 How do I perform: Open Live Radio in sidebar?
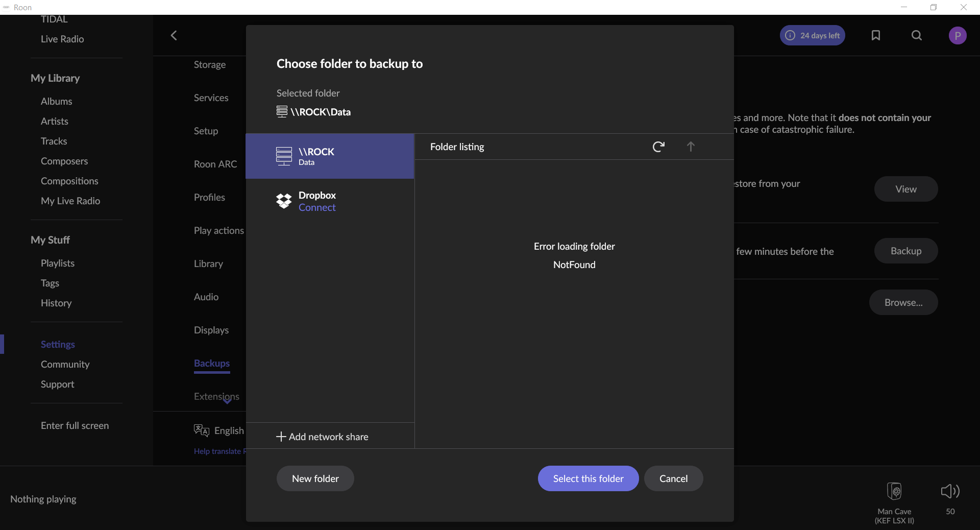coord(62,39)
